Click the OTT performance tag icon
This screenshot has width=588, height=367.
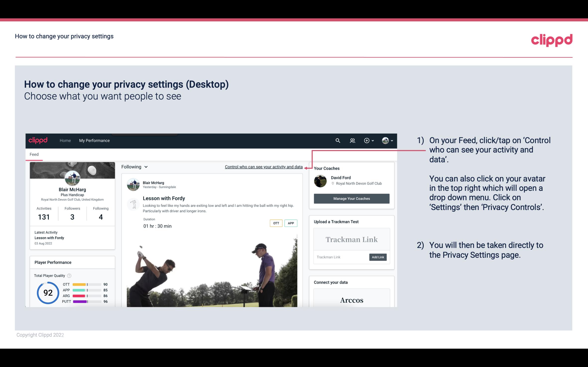pyautogui.click(x=275, y=223)
